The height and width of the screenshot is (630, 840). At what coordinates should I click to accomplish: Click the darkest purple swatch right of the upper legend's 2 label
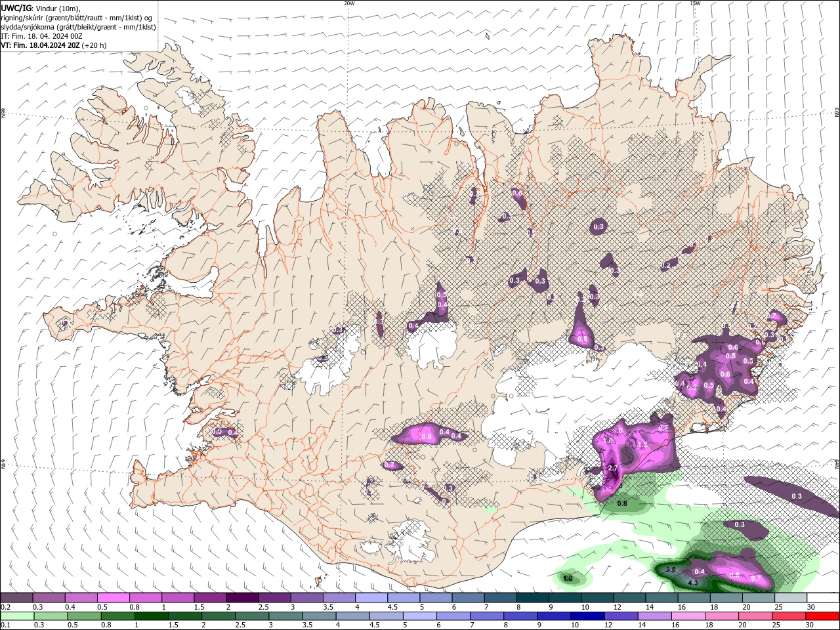point(241,597)
